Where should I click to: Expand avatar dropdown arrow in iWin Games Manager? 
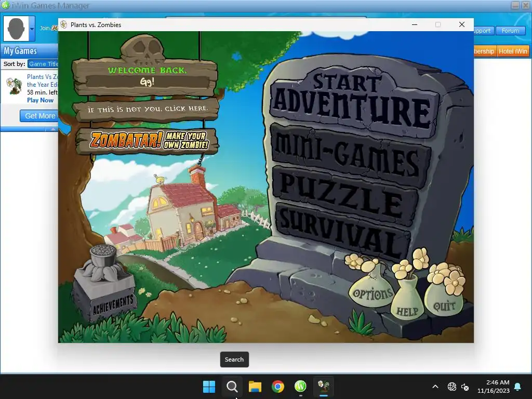[32, 29]
